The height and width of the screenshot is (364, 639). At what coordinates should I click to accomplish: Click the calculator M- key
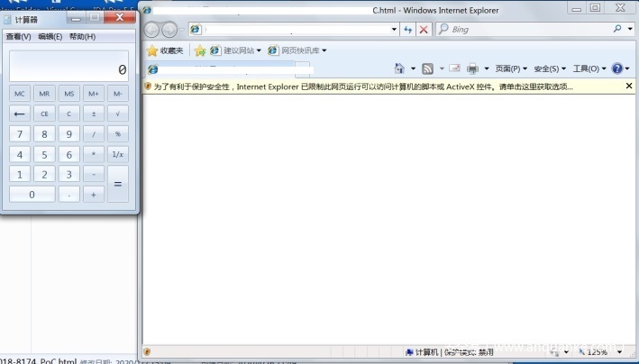coord(118,94)
